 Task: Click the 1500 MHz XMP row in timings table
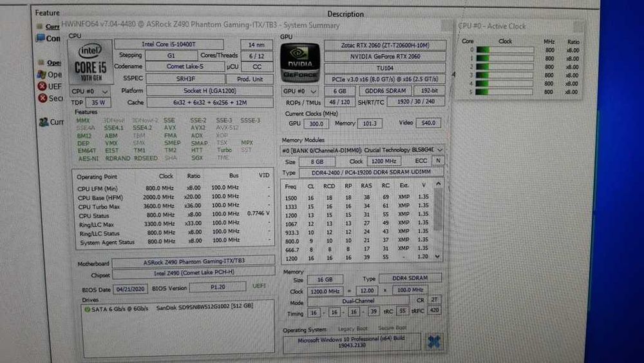click(357, 197)
